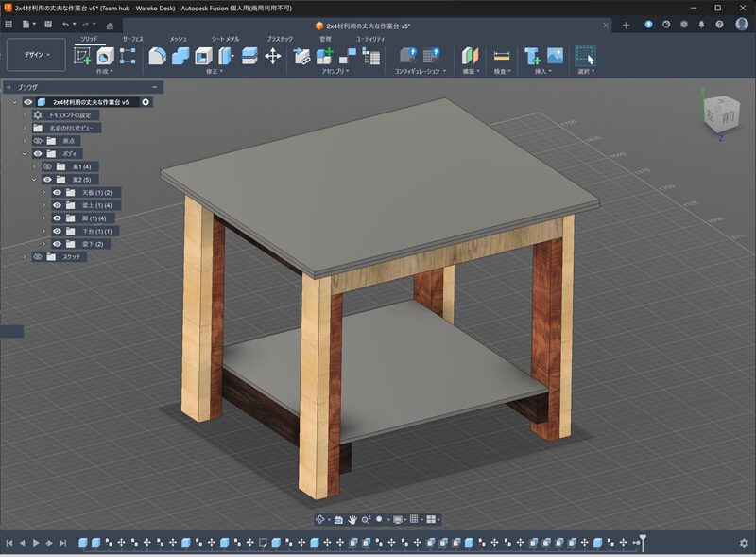Open the シート メタル tab
Image resolution: width=756 pixels, height=557 pixels.
pyautogui.click(x=224, y=39)
